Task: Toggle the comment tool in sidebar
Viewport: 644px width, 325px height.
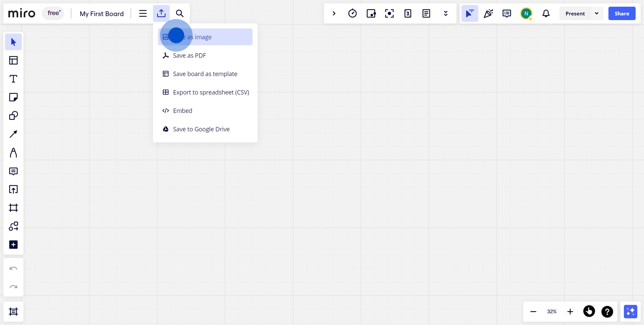Action: [x=13, y=171]
